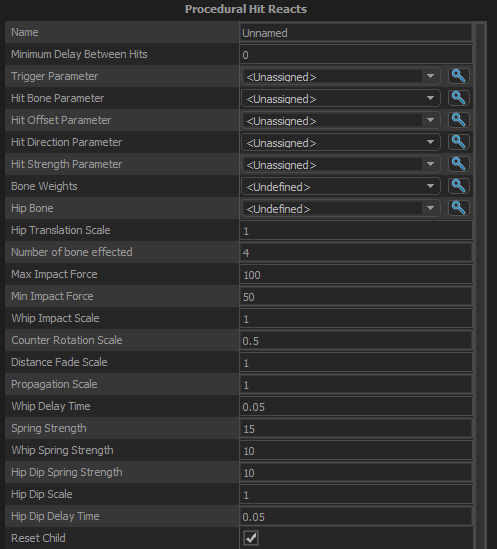This screenshot has height=549, width=497.
Task: Edit the Hip Translation Scale value
Action: [356, 230]
